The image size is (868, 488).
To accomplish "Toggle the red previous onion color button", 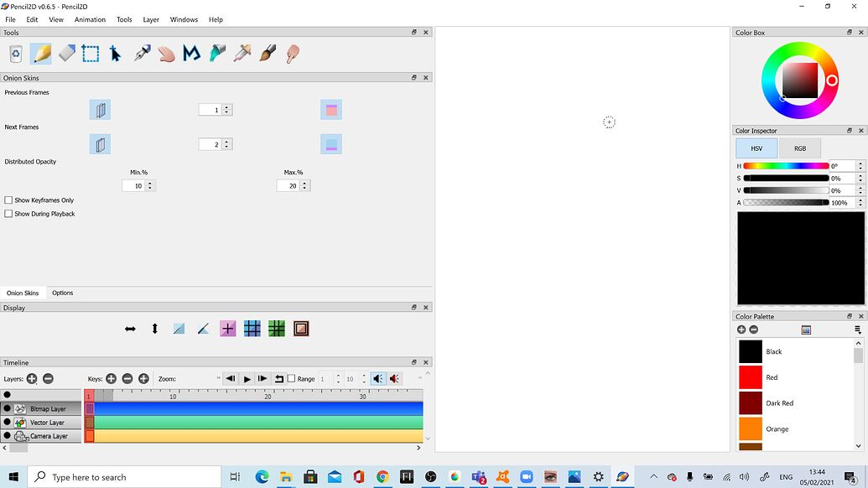I will pos(331,110).
